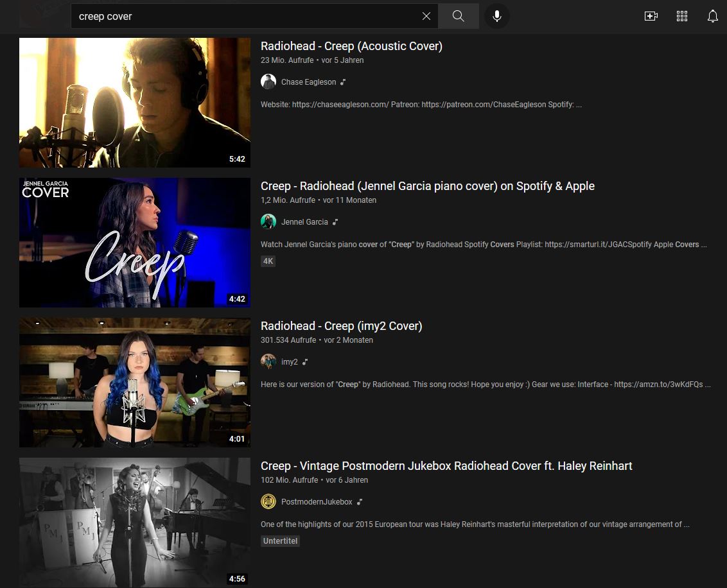Click the PostmodernJukebox channel avatar
The image size is (727, 588).
click(268, 501)
